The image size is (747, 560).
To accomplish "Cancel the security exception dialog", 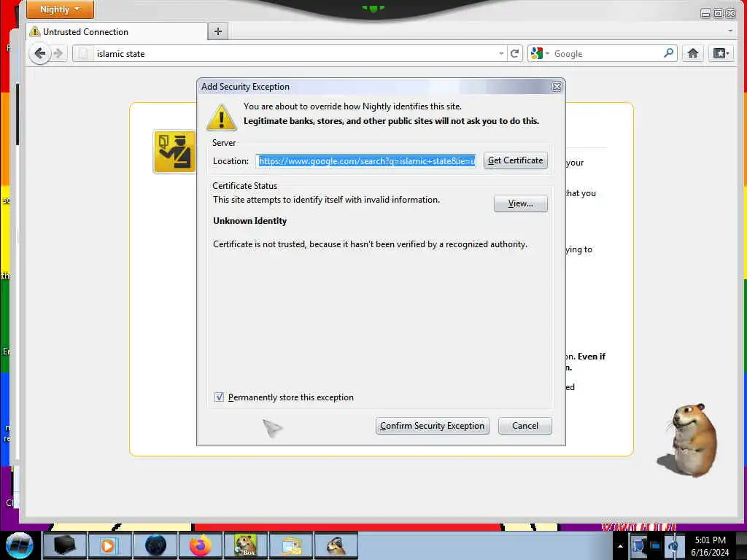I will pyautogui.click(x=525, y=426).
